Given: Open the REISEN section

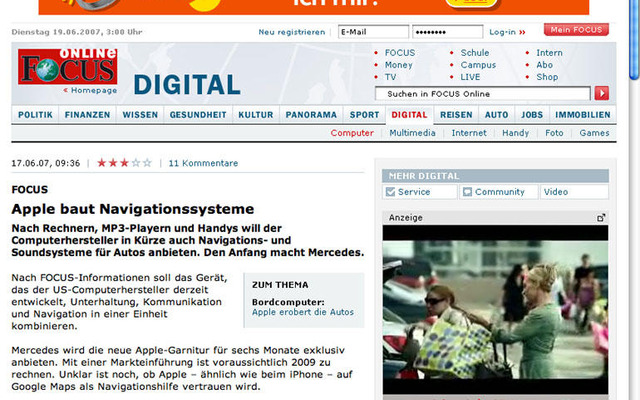Looking at the screenshot, I should tap(456, 115).
